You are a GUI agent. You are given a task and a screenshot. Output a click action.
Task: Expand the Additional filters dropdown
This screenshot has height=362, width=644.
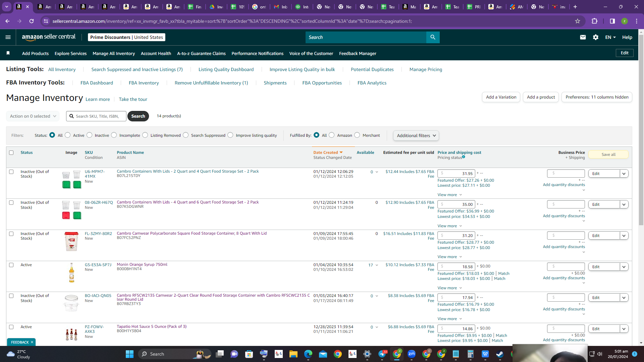pyautogui.click(x=416, y=135)
